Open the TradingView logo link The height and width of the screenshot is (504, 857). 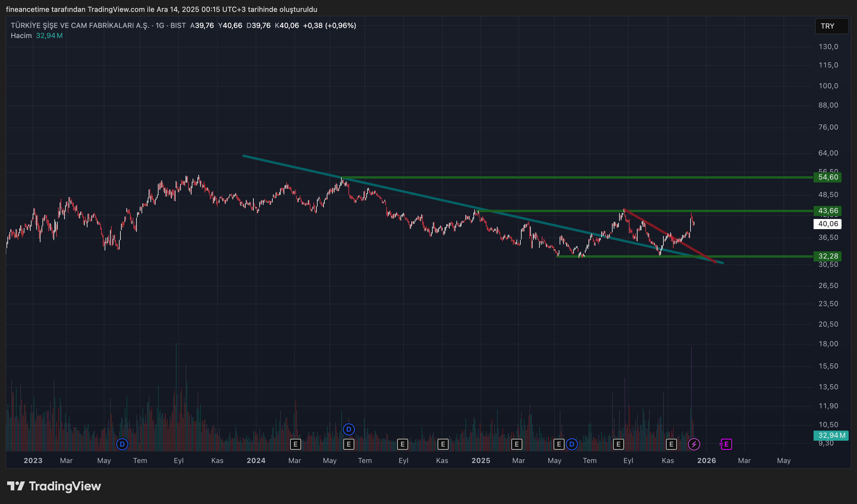pyautogui.click(x=54, y=486)
